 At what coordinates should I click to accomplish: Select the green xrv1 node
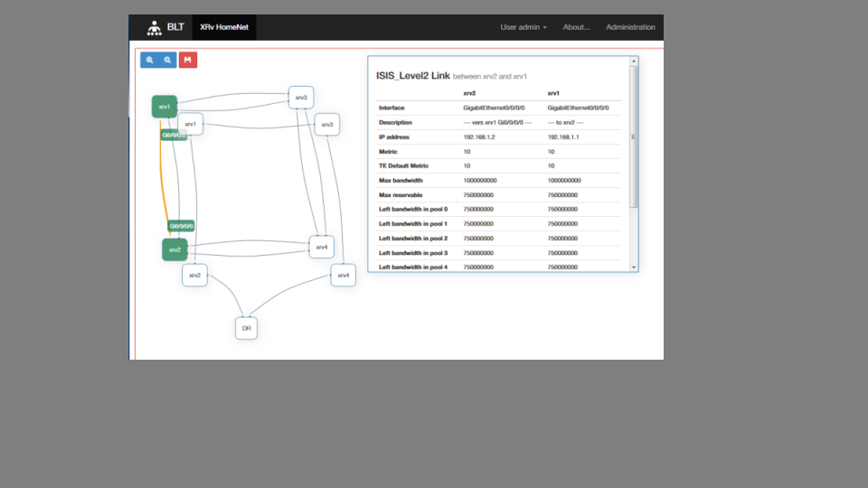click(165, 107)
